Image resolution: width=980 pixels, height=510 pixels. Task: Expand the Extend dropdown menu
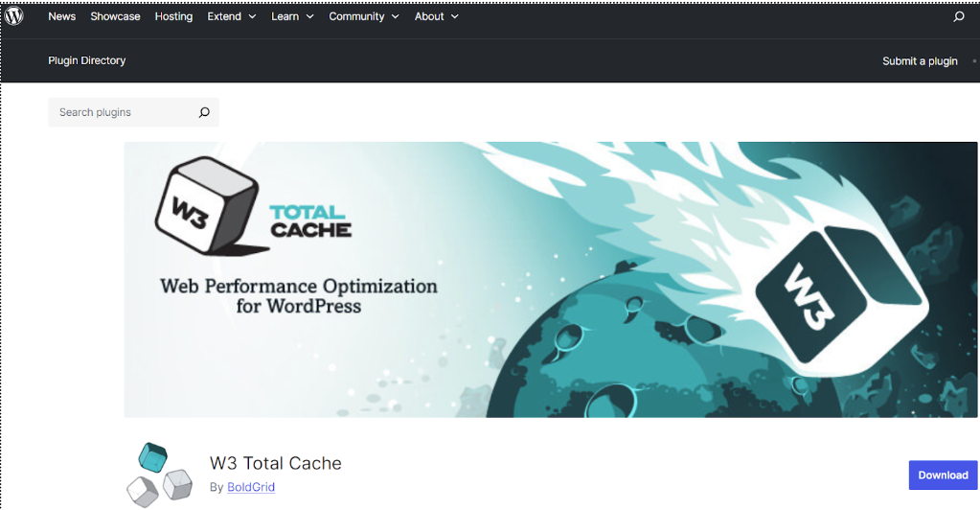(231, 16)
